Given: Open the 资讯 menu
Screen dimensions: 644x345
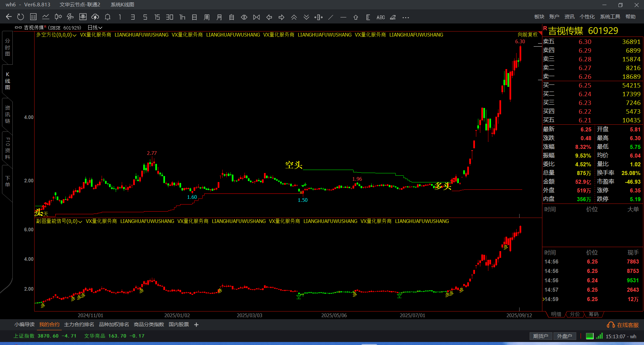Looking at the screenshot, I should (x=570, y=16).
